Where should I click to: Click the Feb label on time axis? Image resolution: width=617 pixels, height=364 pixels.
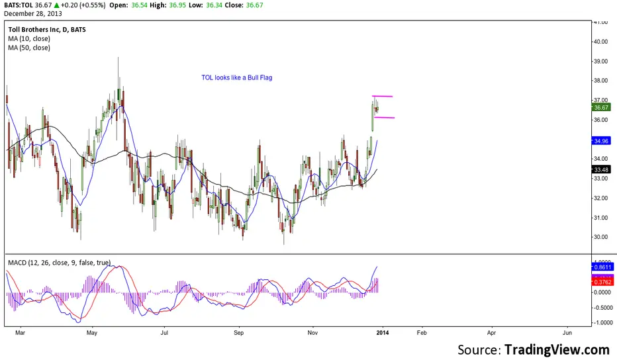pyautogui.click(x=422, y=332)
